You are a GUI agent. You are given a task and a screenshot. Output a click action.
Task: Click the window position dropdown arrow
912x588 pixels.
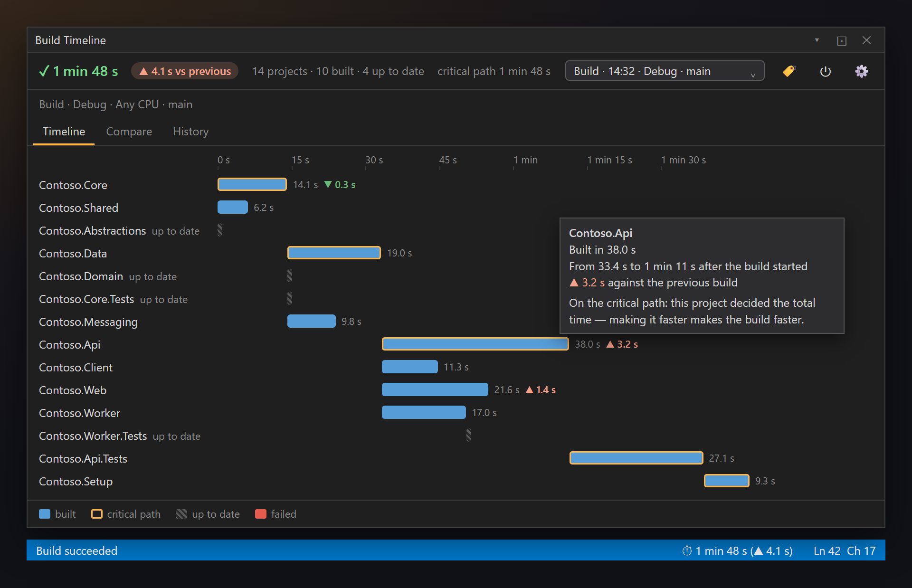pyautogui.click(x=817, y=40)
